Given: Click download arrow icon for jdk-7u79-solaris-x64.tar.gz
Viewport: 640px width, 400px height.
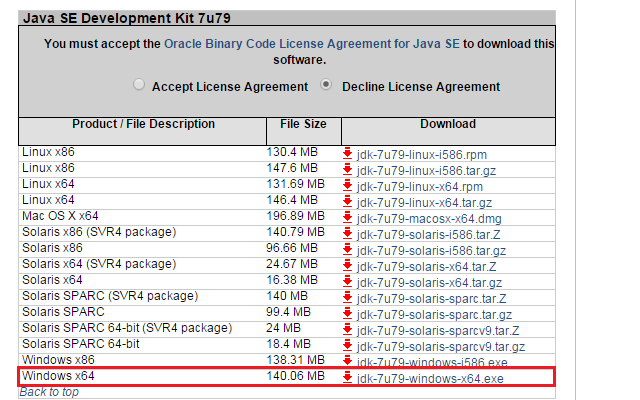Looking at the screenshot, I should (x=347, y=282).
